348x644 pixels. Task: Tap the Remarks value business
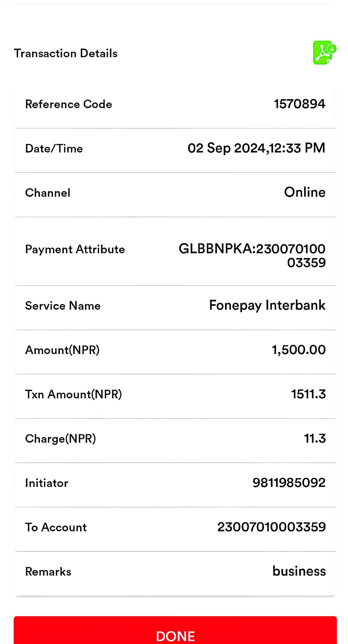coord(299,571)
